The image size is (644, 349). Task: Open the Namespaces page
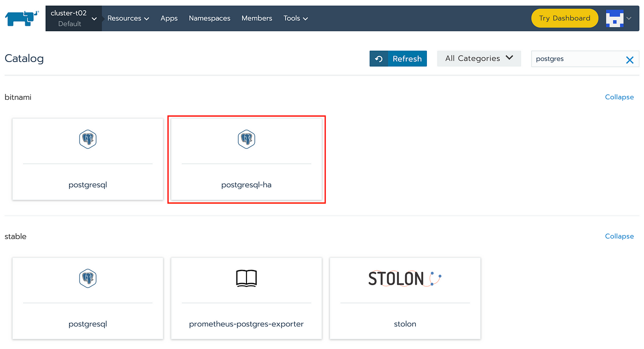209,18
